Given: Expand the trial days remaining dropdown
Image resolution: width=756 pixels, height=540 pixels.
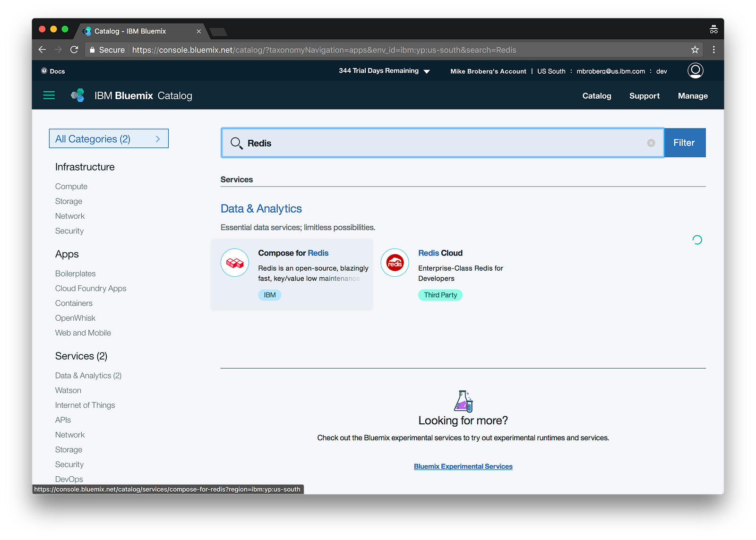Looking at the screenshot, I should coord(385,71).
